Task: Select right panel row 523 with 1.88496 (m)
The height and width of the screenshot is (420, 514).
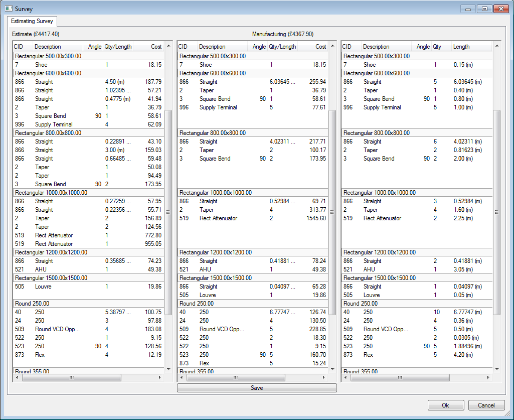Action: coord(417,346)
